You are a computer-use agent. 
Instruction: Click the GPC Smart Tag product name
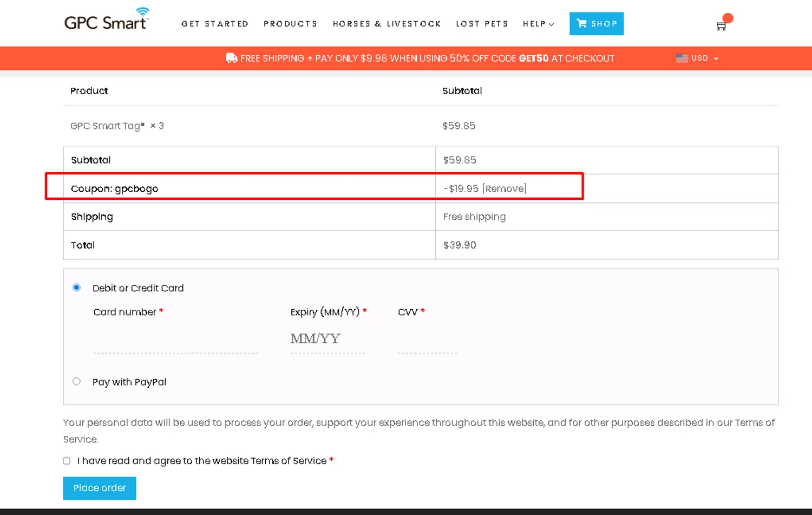pyautogui.click(x=108, y=126)
